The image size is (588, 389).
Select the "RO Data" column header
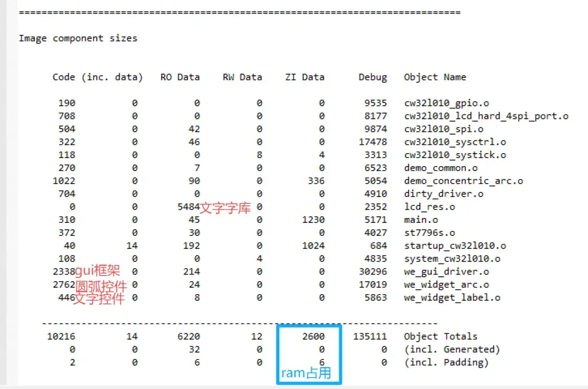(x=180, y=77)
